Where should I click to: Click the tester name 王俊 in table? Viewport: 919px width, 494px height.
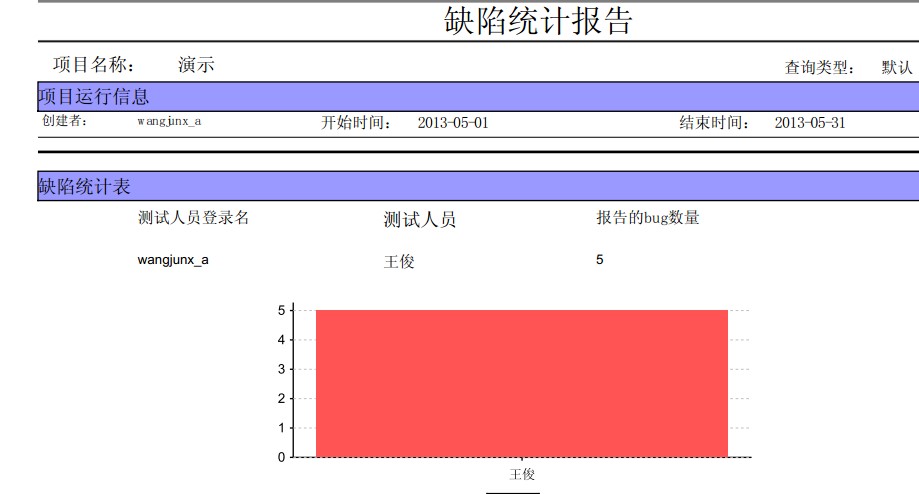pyautogui.click(x=399, y=261)
